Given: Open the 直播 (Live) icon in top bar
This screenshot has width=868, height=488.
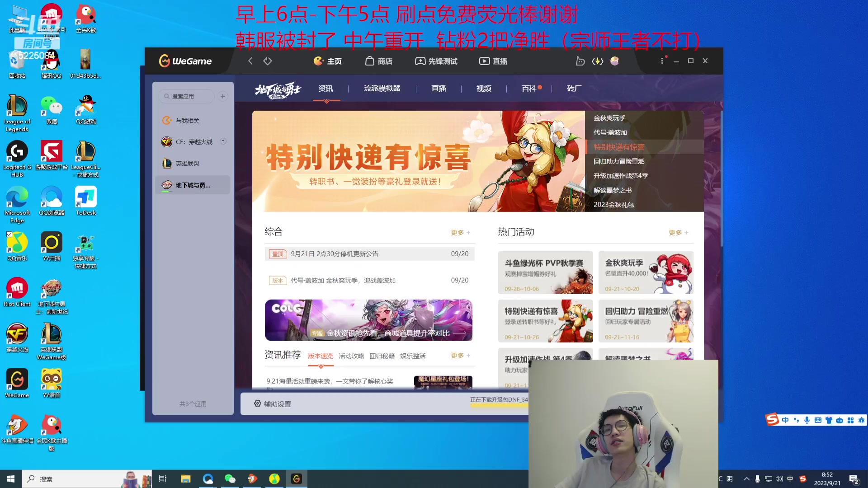Looking at the screenshot, I should [492, 61].
